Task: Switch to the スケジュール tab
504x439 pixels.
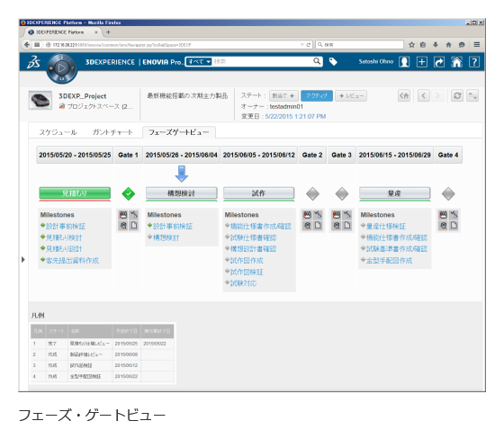Action: tap(58, 132)
